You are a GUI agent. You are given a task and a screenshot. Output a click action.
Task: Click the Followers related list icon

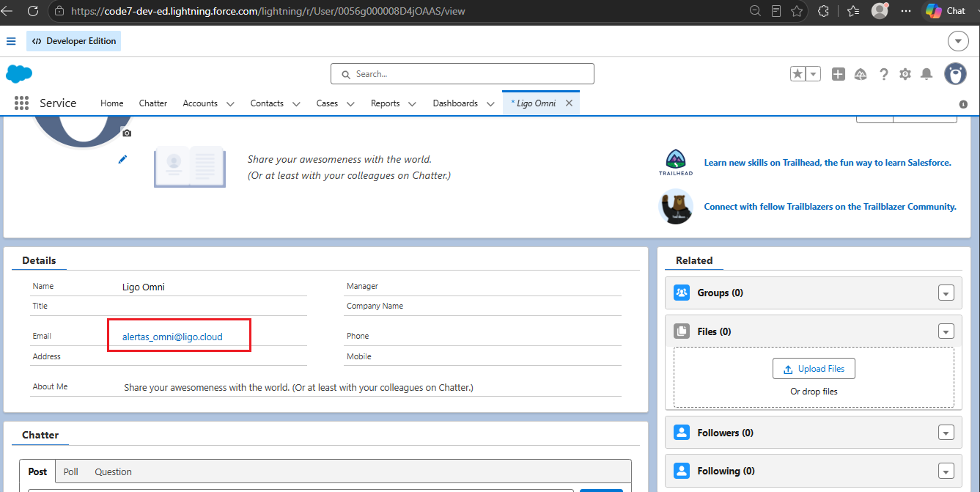pyautogui.click(x=682, y=433)
